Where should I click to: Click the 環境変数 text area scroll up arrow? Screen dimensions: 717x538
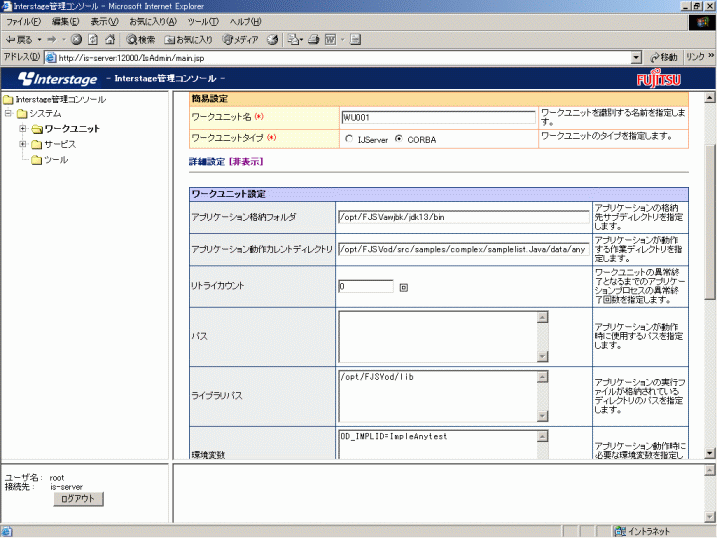[x=542, y=436]
